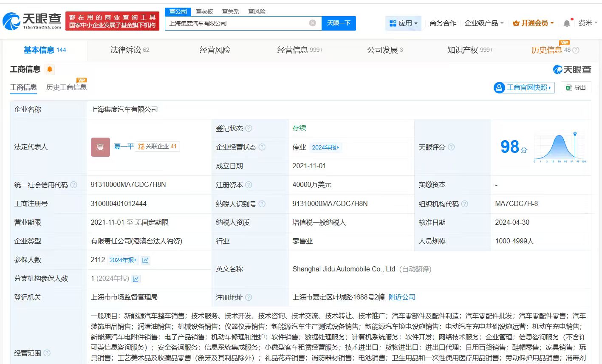Click MA7CDC7H-8 organization code
602x364 pixels.
pos(517,204)
